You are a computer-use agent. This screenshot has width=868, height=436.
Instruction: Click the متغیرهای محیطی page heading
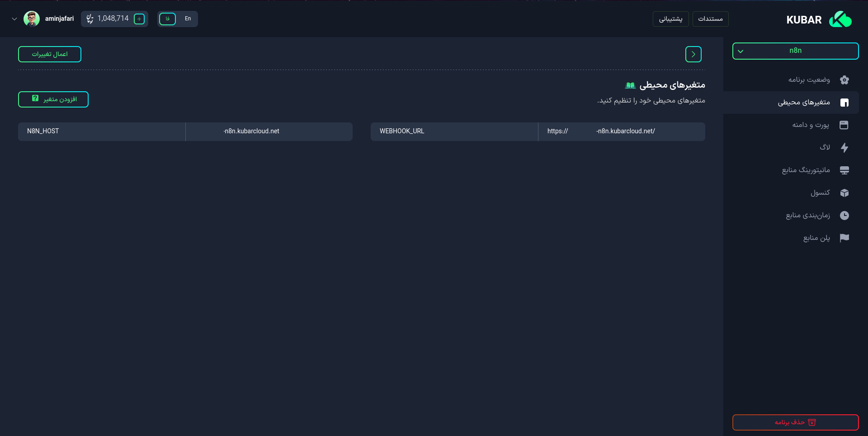672,85
